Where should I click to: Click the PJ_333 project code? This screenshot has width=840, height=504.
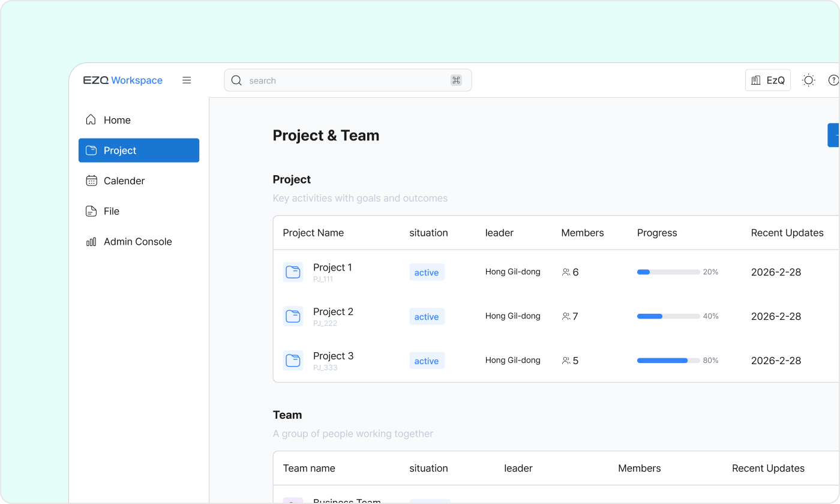pos(325,368)
